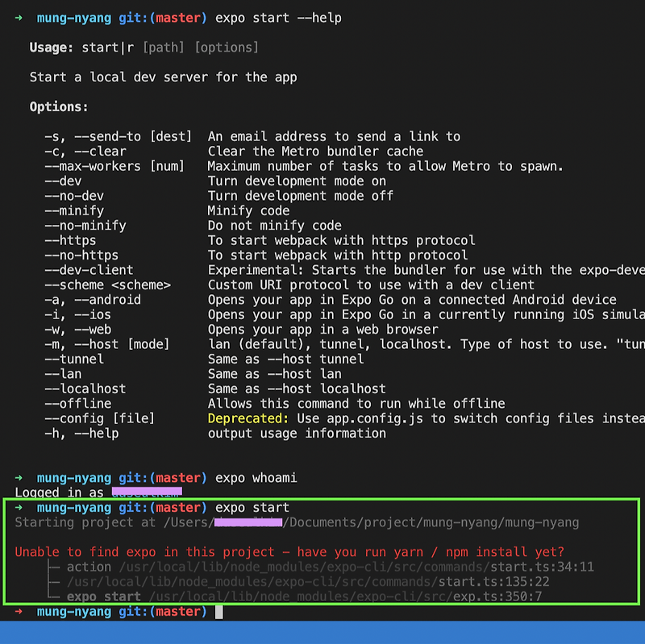Image resolution: width=645 pixels, height=644 pixels.
Task: Click the 'Usage:' heading text
Action: click(52, 48)
